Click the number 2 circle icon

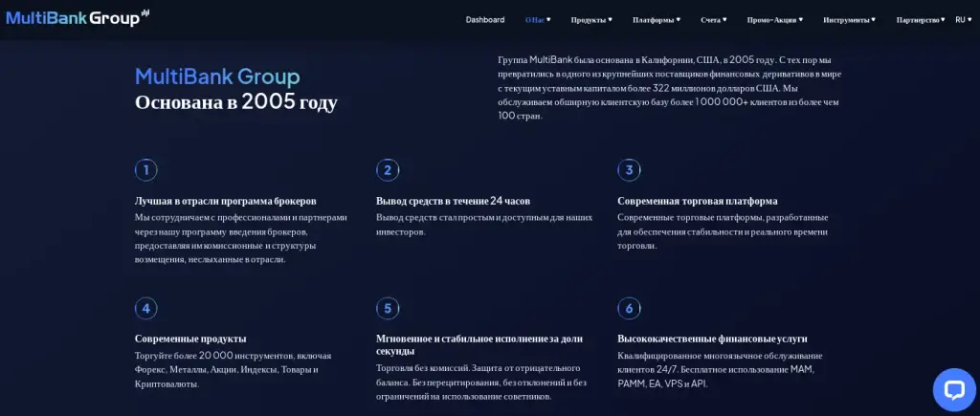[x=388, y=170]
